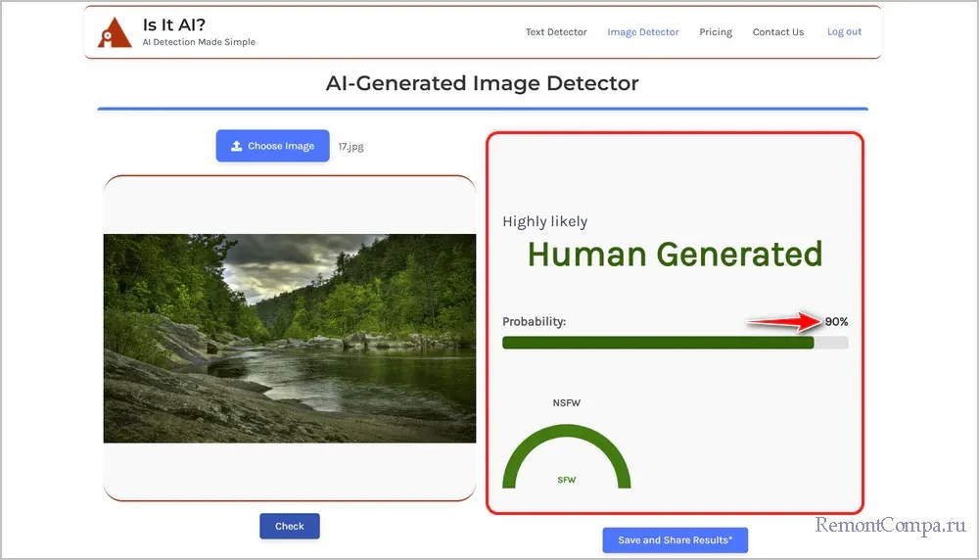Click the Is It AI? site title
Image resolution: width=979 pixels, height=560 pixels.
point(174,24)
